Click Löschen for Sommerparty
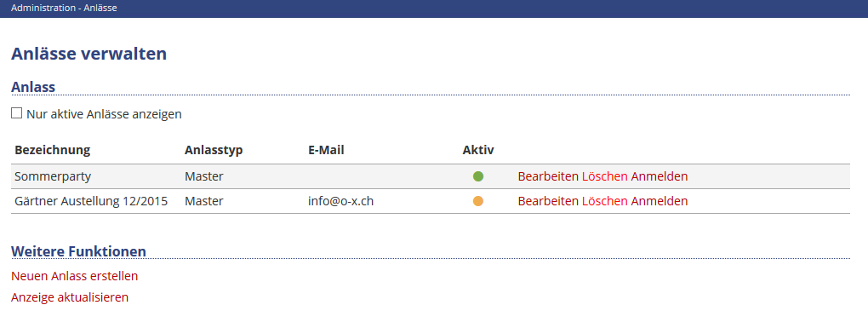 [604, 176]
